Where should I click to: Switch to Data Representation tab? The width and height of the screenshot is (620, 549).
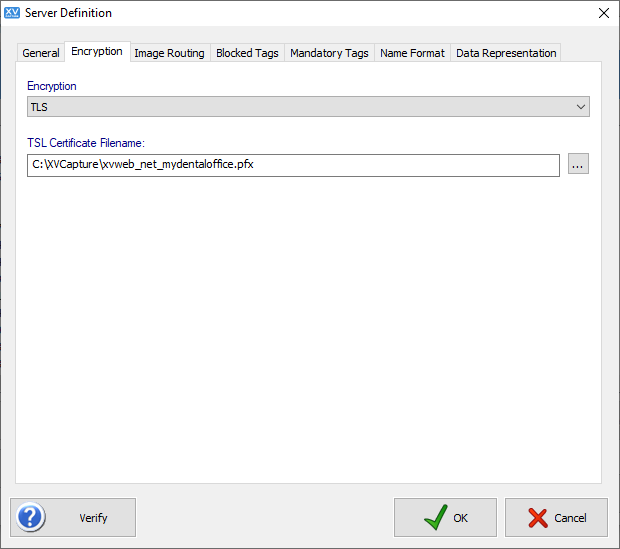click(x=506, y=53)
